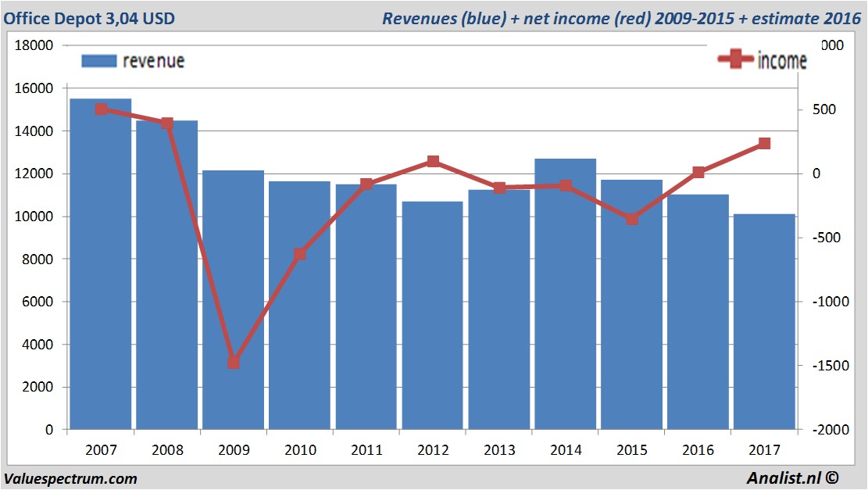
Task: Click the 'Valuespectrum.com' footer text
Action: [x=70, y=479]
